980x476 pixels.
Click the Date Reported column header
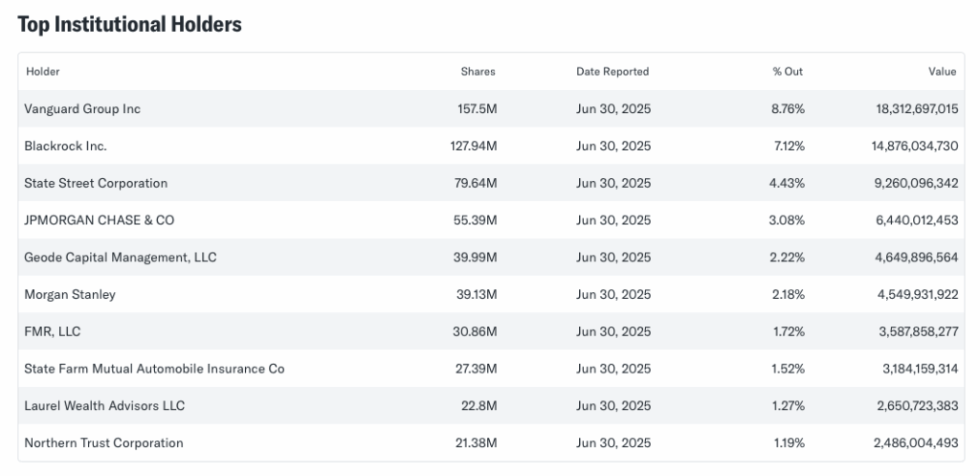coord(612,72)
